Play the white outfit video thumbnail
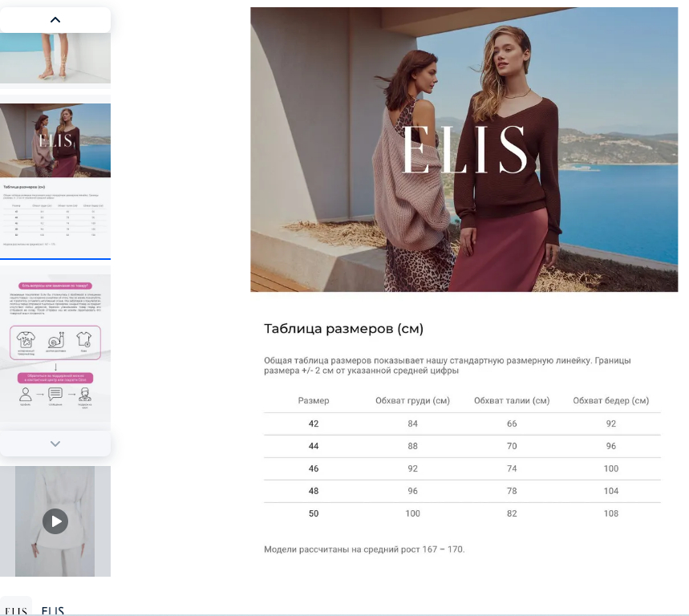This screenshot has width=689, height=616. [x=55, y=521]
